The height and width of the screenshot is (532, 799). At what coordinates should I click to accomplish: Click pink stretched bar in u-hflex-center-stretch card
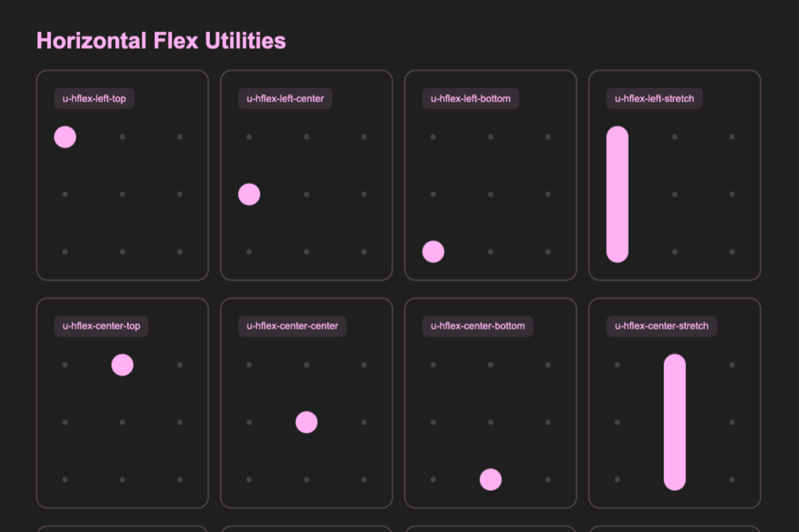675,422
